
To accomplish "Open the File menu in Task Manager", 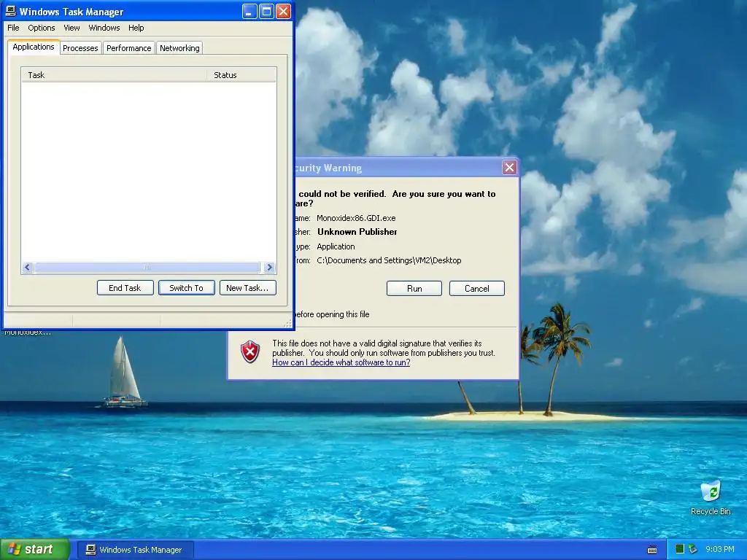I will (x=13, y=28).
